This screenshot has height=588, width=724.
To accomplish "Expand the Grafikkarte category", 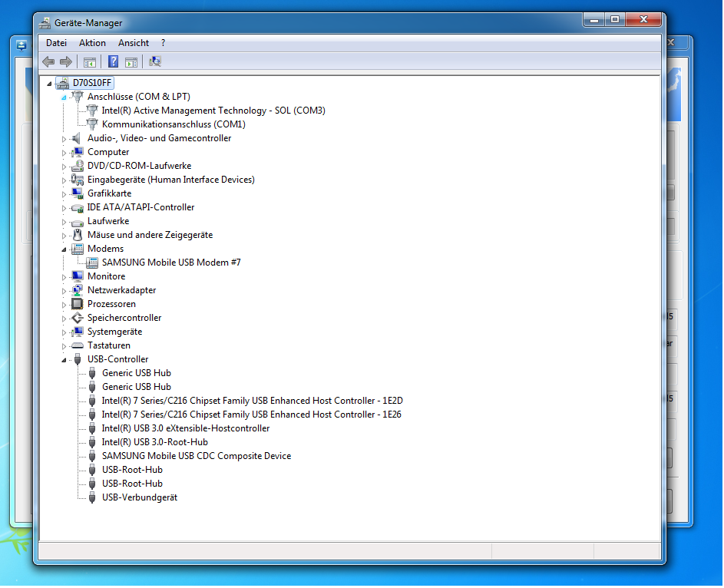I will point(64,194).
